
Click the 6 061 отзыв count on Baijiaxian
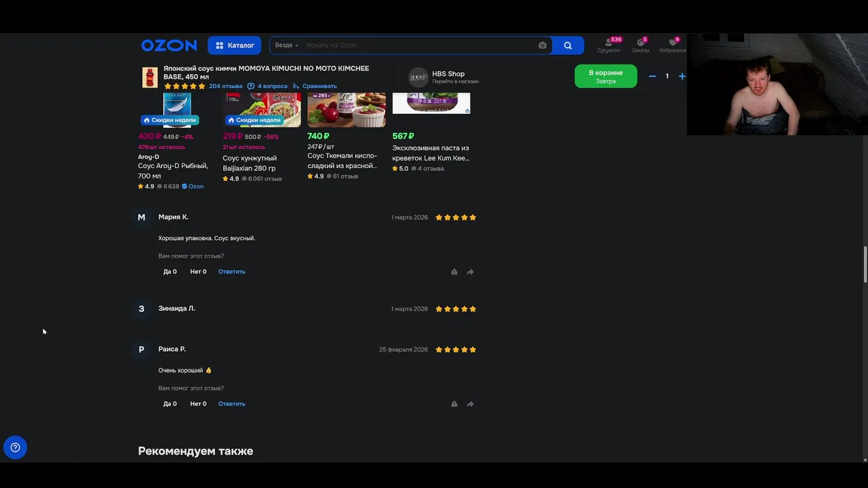click(262, 179)
